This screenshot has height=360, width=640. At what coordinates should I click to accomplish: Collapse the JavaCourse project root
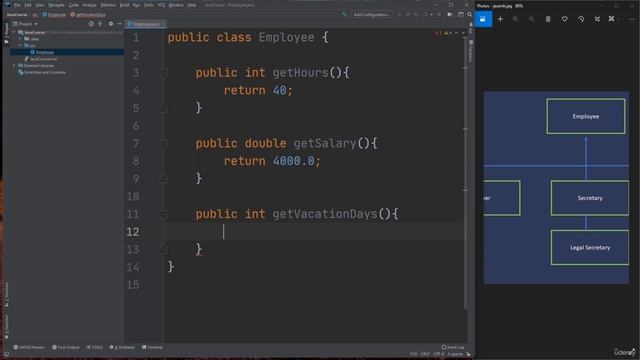click(x=14, y=32)
